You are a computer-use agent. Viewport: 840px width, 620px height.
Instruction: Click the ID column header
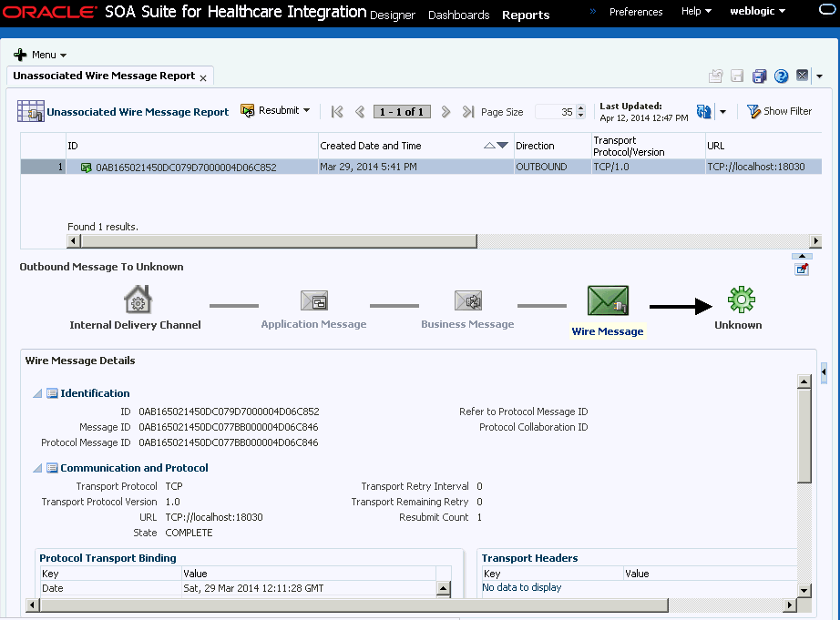[192, 146]
